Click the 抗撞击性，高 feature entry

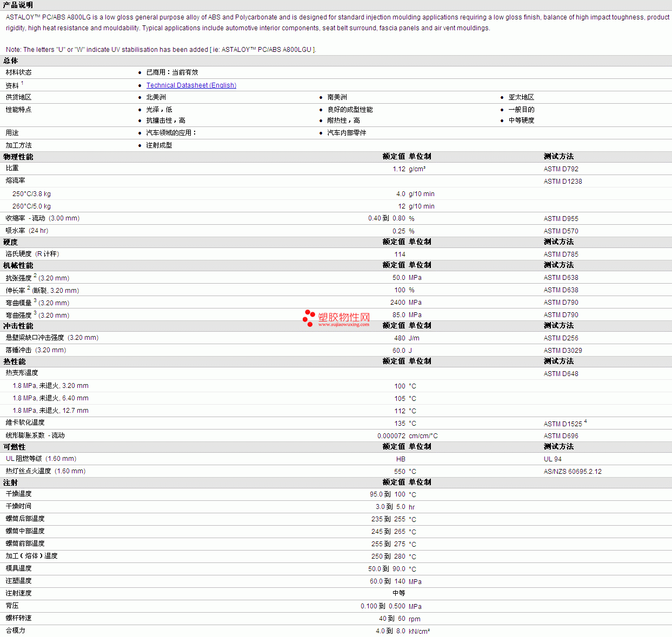pos(165,120)
